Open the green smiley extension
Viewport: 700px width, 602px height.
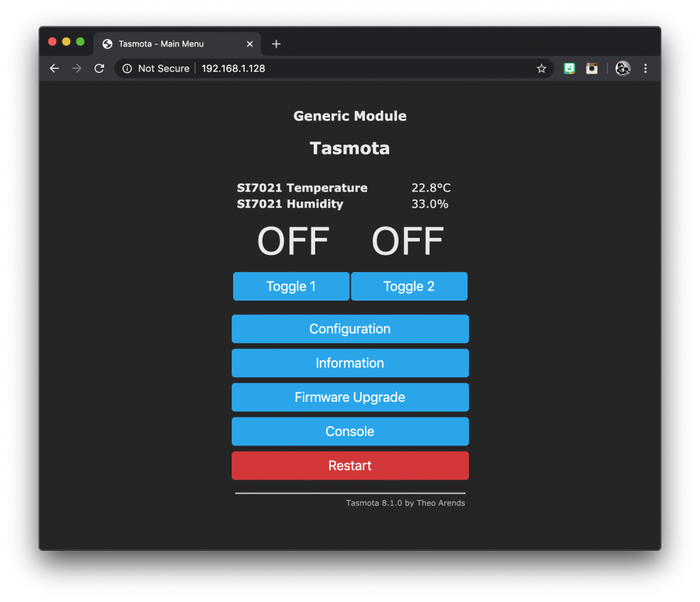[569, 68]
